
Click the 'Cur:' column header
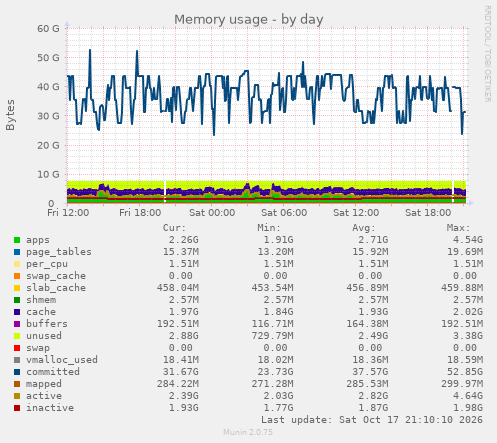[174, 228]
